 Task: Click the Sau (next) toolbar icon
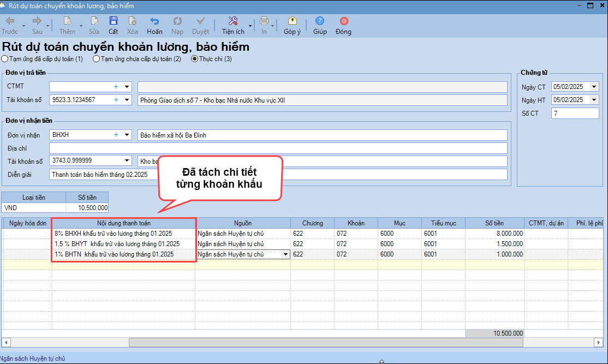tap(37, 21)
